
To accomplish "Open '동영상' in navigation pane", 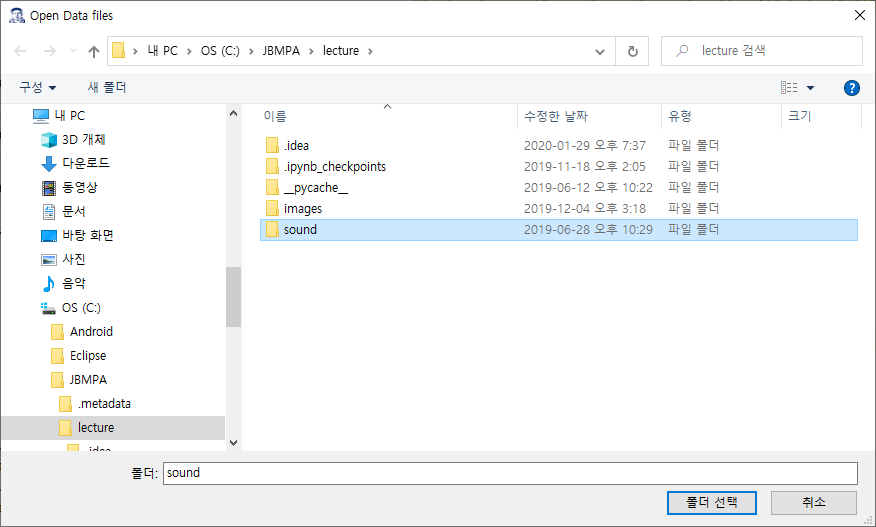I will tap(79, 187).
